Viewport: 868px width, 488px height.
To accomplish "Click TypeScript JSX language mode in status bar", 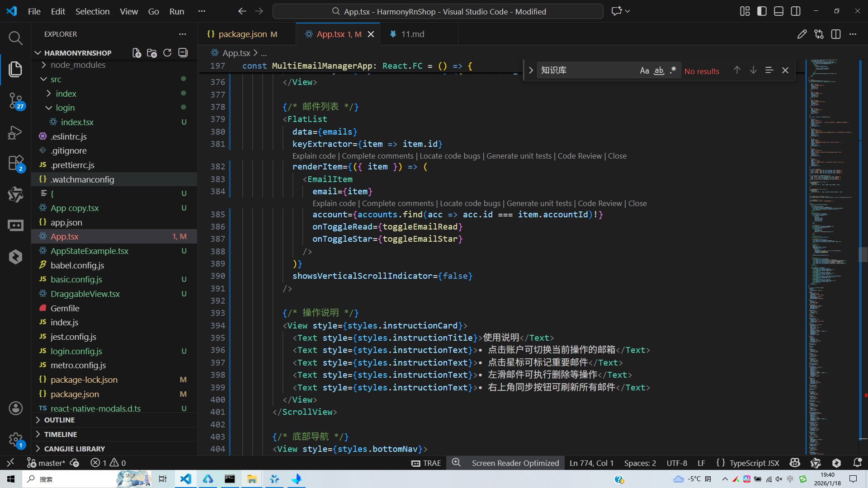I will pos(754,463).
